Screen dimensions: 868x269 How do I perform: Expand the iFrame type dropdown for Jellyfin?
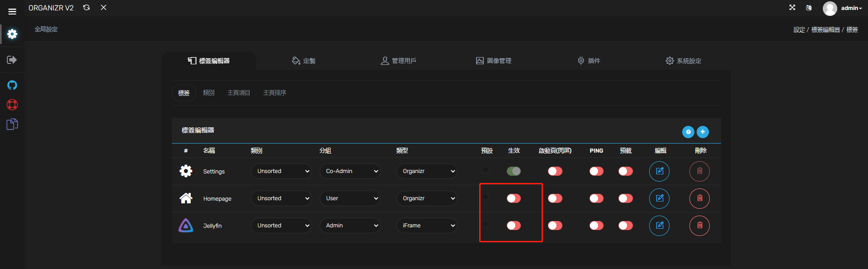427,226
